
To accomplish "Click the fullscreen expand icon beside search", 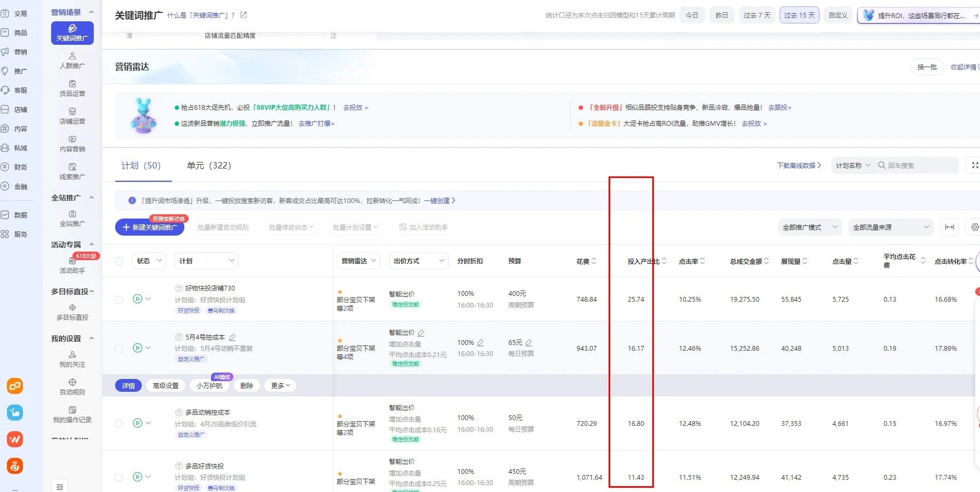I will 975,165.
